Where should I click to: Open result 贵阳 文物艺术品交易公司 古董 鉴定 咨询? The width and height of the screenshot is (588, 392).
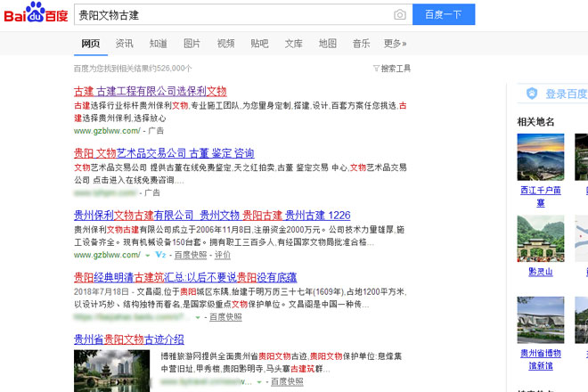click(164, 153)
